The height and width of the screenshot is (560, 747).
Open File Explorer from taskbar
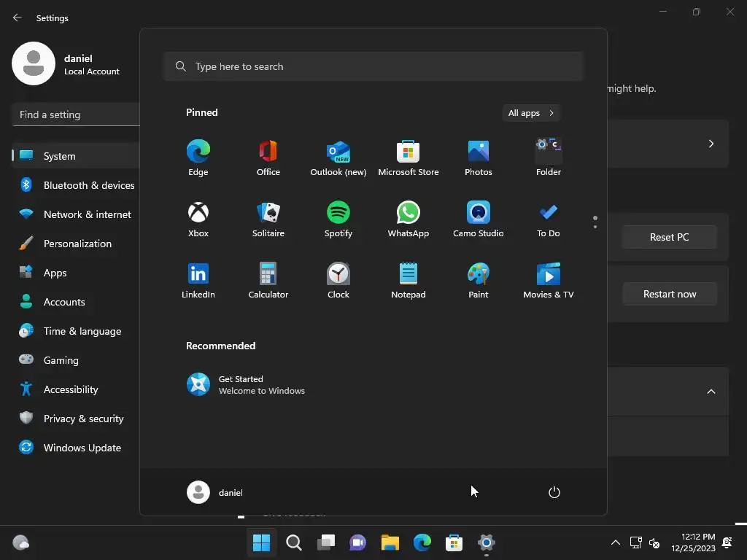[x=390, y=542]
